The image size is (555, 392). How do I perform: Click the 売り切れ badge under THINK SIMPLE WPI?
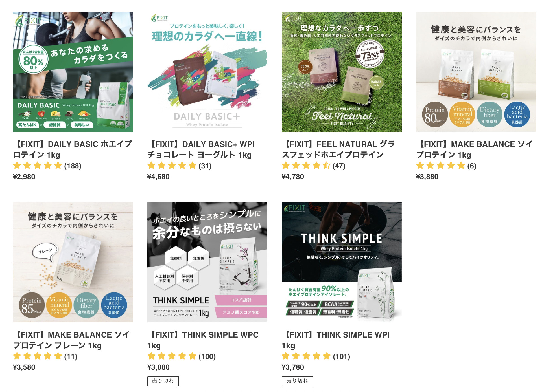click(x=297, y=381)
